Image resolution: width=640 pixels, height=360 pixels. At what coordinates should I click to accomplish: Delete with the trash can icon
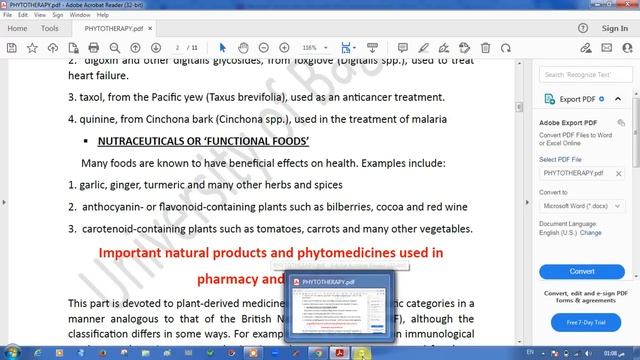(x=485, y=48)
